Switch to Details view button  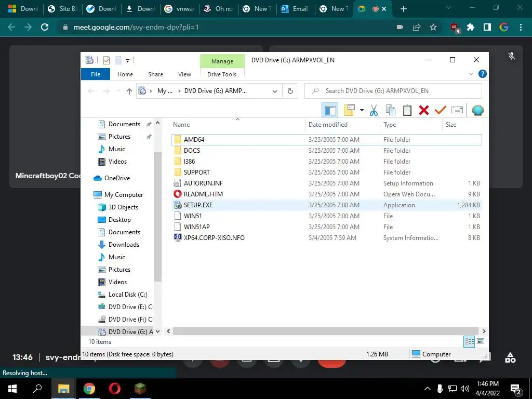pos(469,342)
